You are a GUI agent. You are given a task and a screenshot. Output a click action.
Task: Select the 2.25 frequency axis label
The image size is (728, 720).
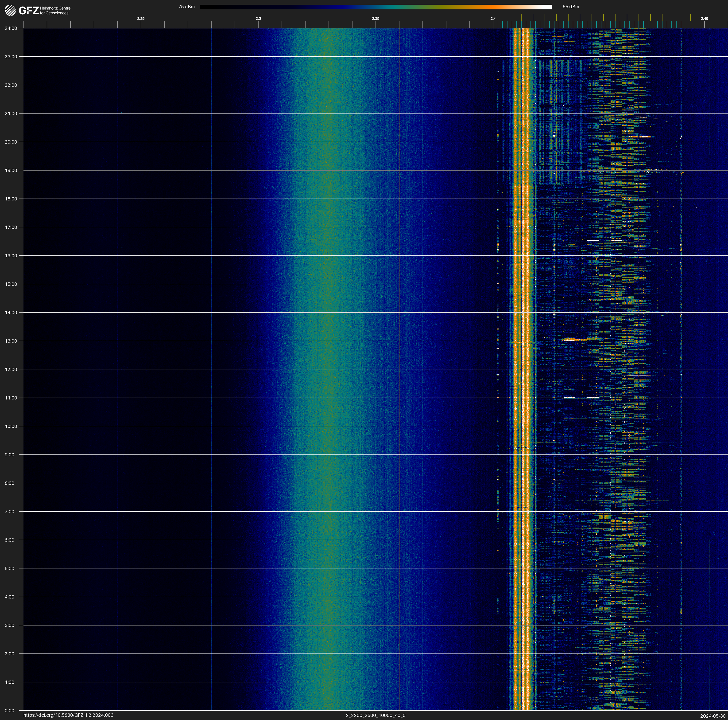click(x=140, y=19)
